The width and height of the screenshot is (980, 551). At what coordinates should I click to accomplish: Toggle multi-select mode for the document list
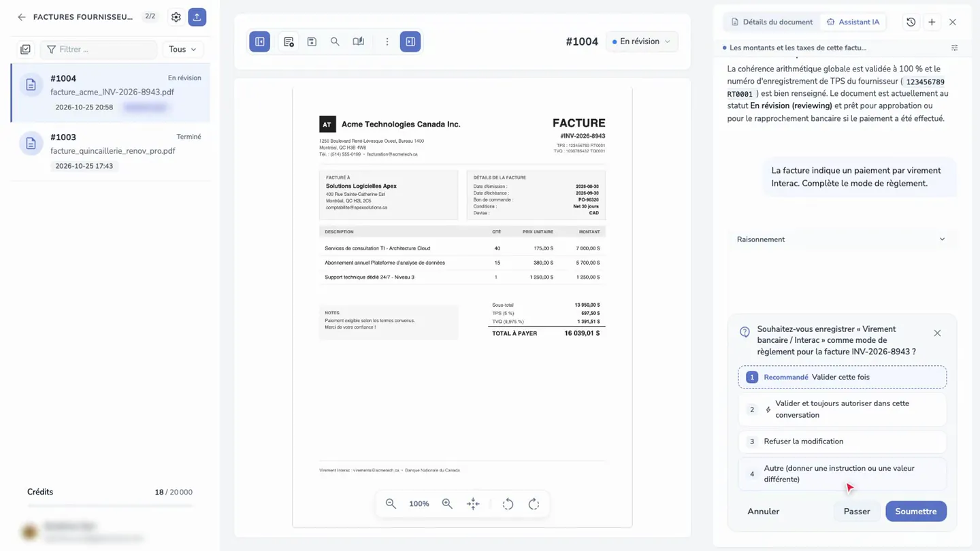(x=25, y=50)
